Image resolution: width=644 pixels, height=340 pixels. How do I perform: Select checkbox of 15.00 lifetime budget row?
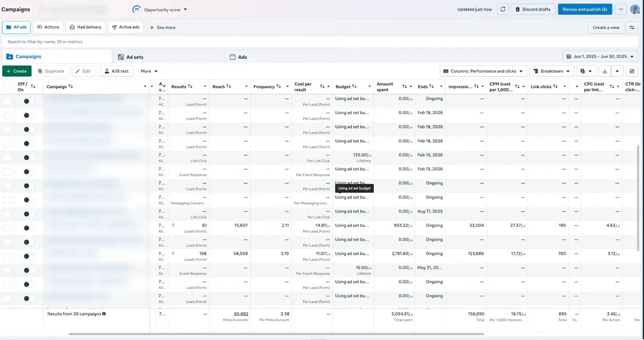point(7,270)
